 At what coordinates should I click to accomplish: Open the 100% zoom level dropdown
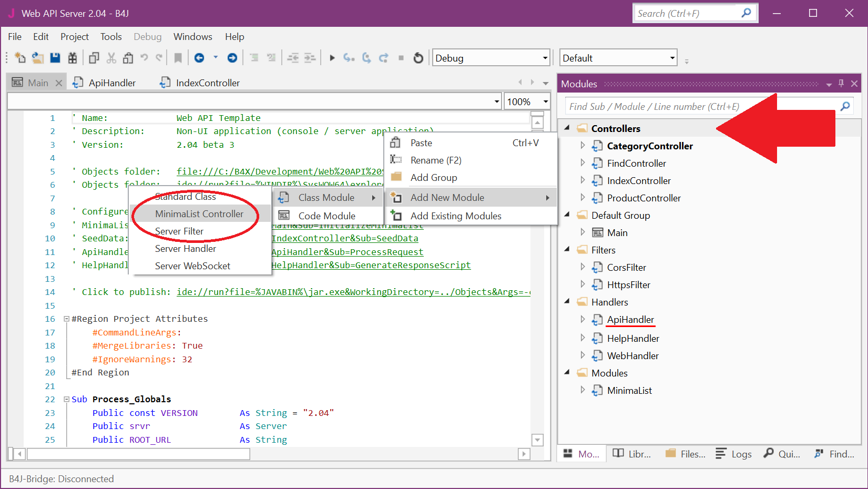click(545, 101)
